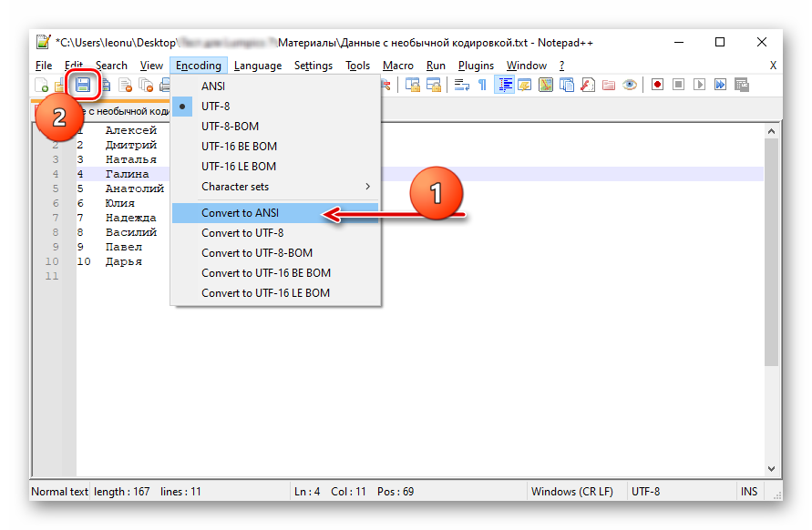Open the Function List icon
The height and width of the screenshot is (530, 812).
tap(588, 85)
